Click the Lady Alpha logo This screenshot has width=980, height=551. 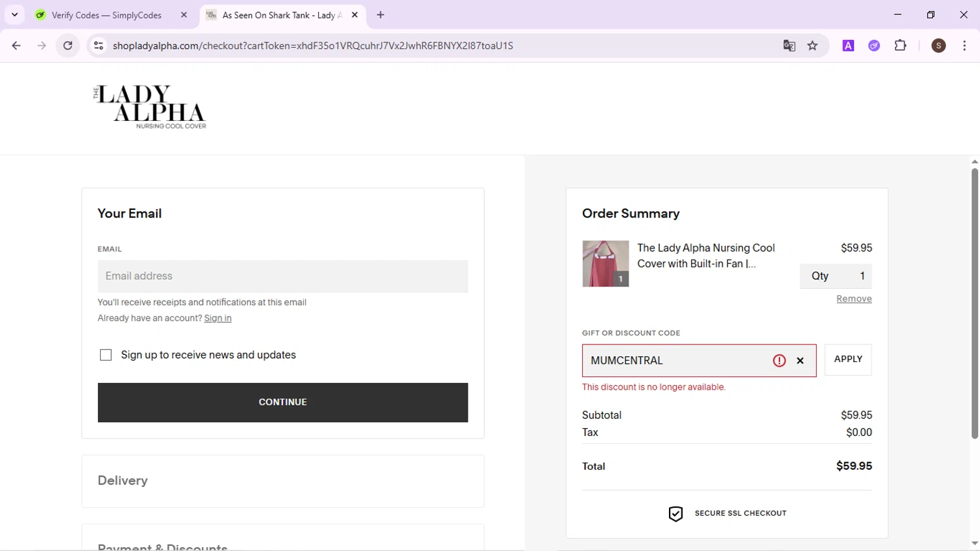[x=150, y=107]
